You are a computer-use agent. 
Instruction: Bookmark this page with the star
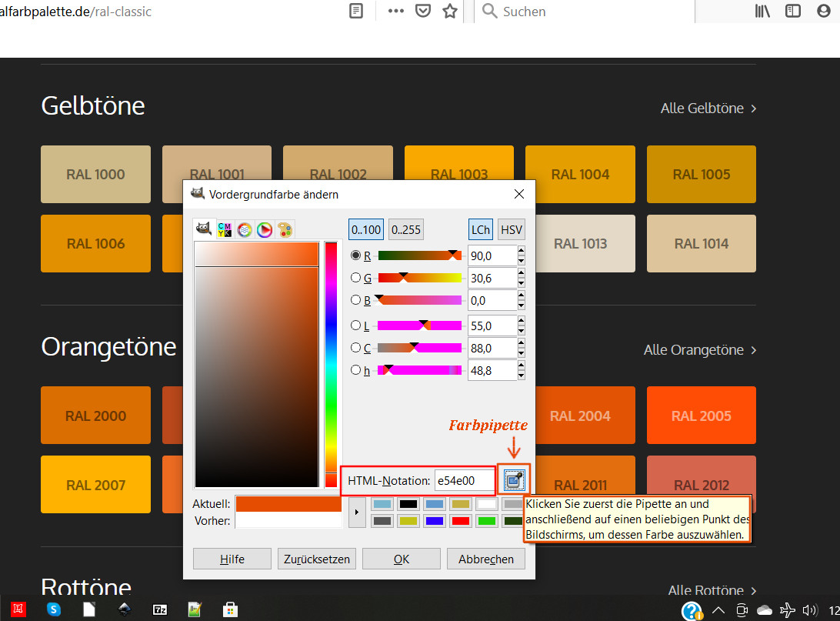click(x=450, y=12)
